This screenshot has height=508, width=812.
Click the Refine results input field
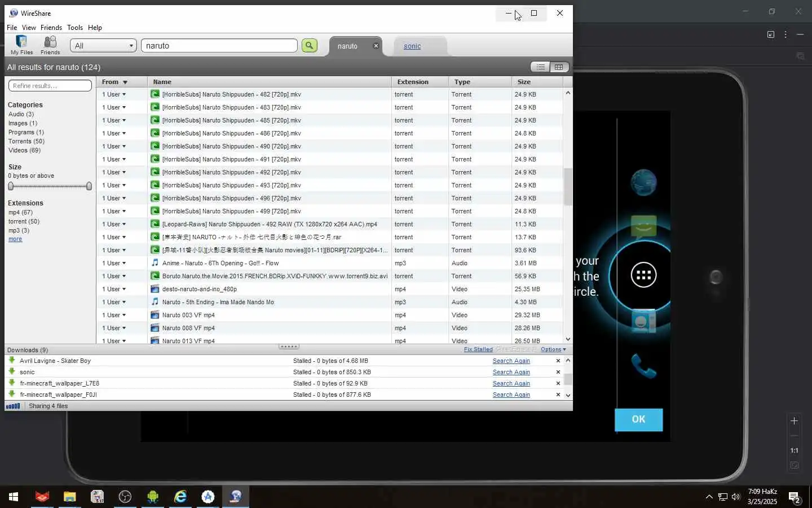point(50,86)
